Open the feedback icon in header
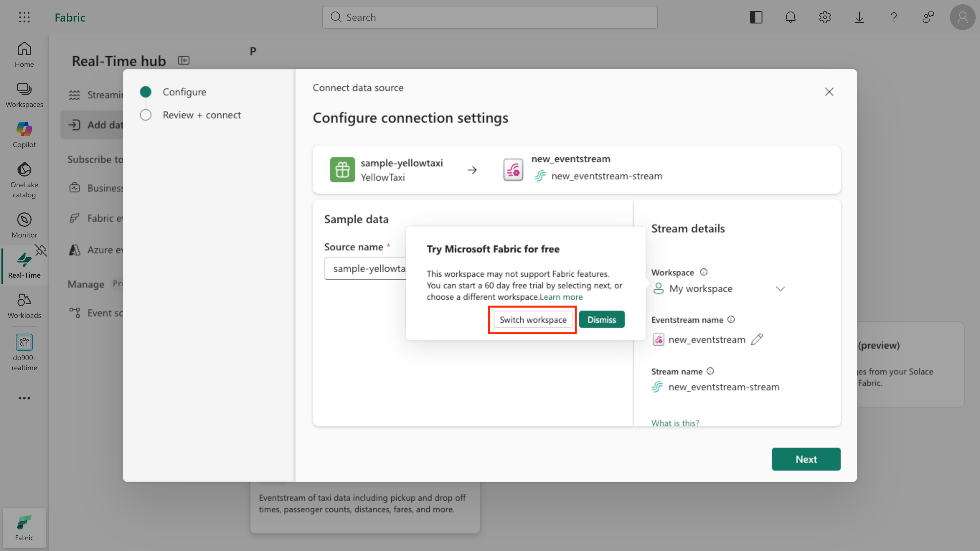980x551 pixels. [x=928, y=17]
